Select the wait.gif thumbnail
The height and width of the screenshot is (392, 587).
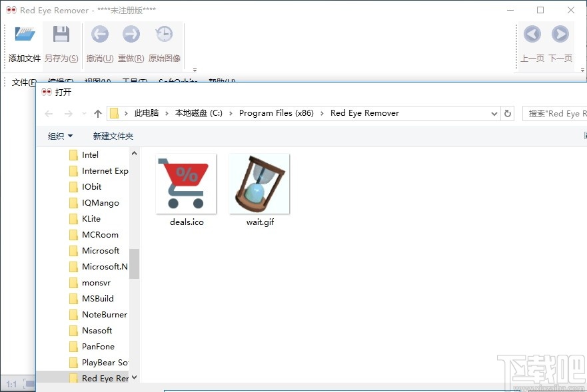pyautogui.click(x=259, y=184)
